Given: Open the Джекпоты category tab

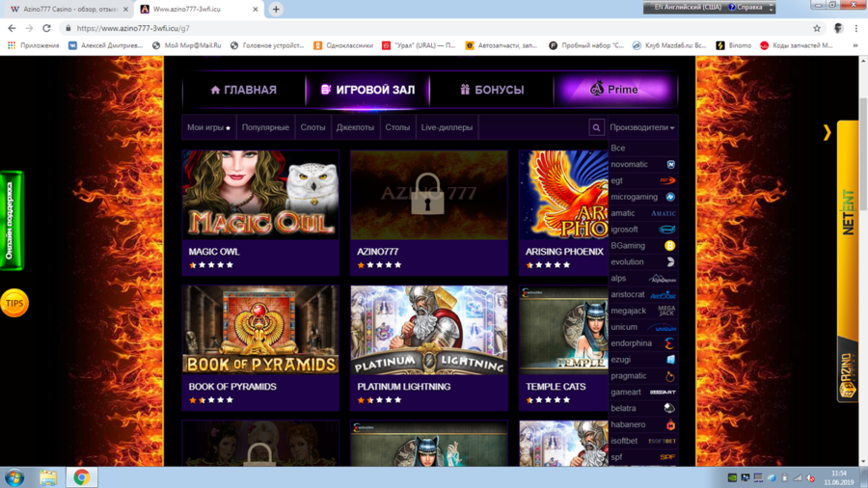Looking at the screenshot, I should click(355, 127).
